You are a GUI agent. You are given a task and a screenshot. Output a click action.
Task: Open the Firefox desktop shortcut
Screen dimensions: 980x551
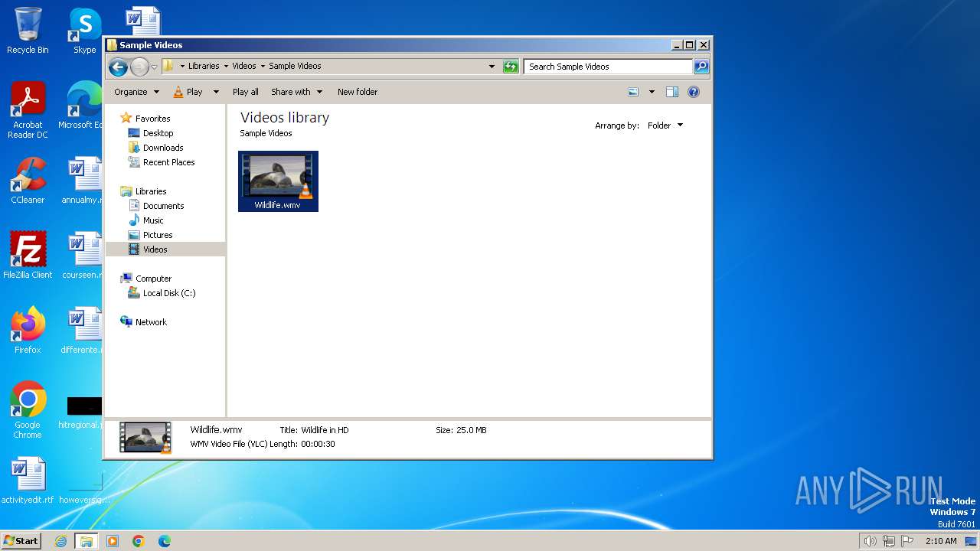click(28, 331)
